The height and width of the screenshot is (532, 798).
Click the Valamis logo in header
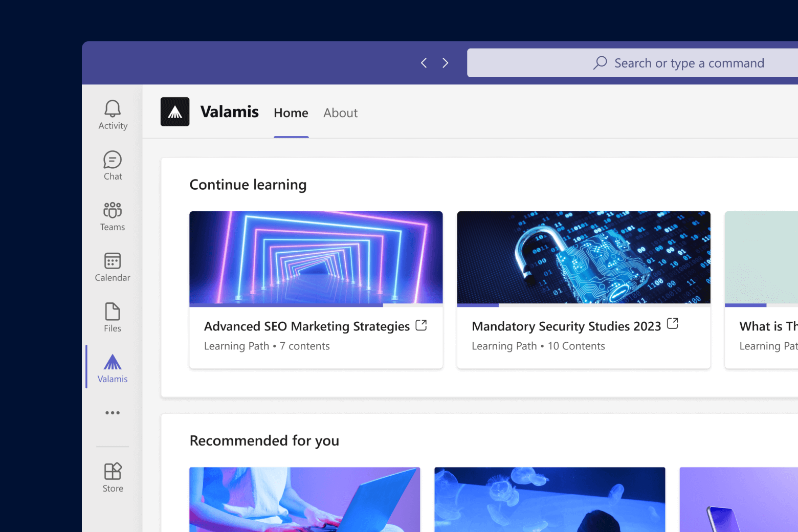[x=175, y=112]
